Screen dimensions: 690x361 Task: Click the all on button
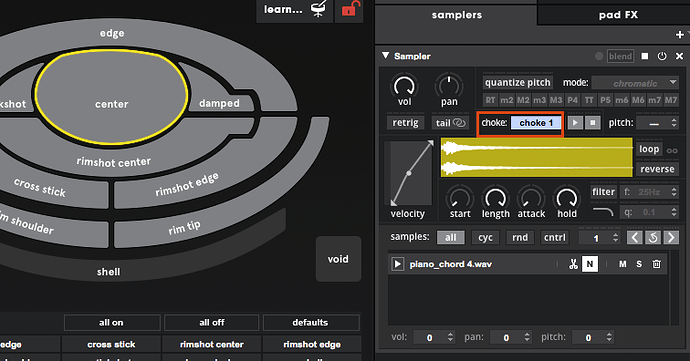tap(111, 322)
